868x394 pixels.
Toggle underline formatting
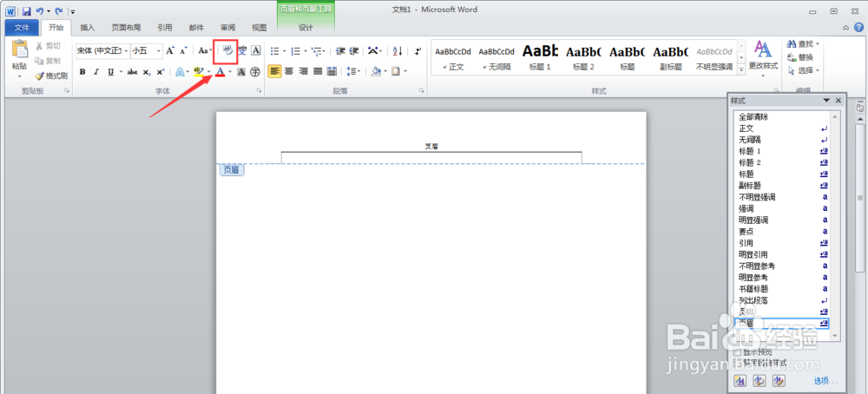[110, 71]
